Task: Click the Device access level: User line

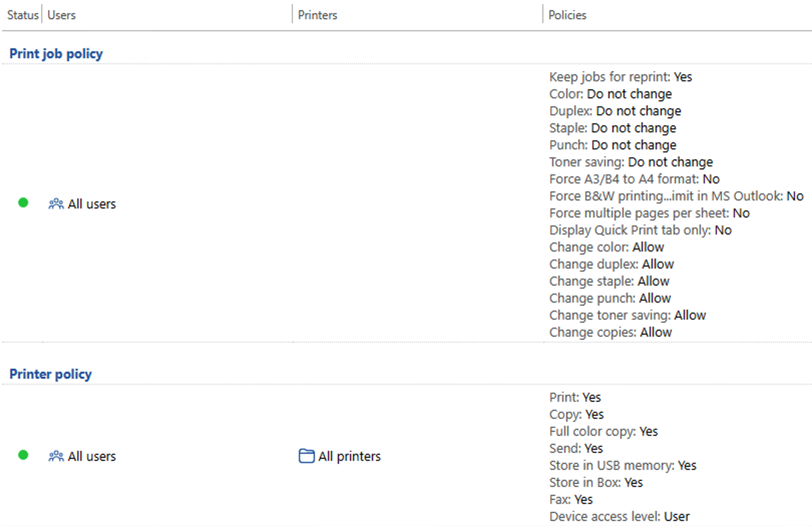Action: pos(619,516)
